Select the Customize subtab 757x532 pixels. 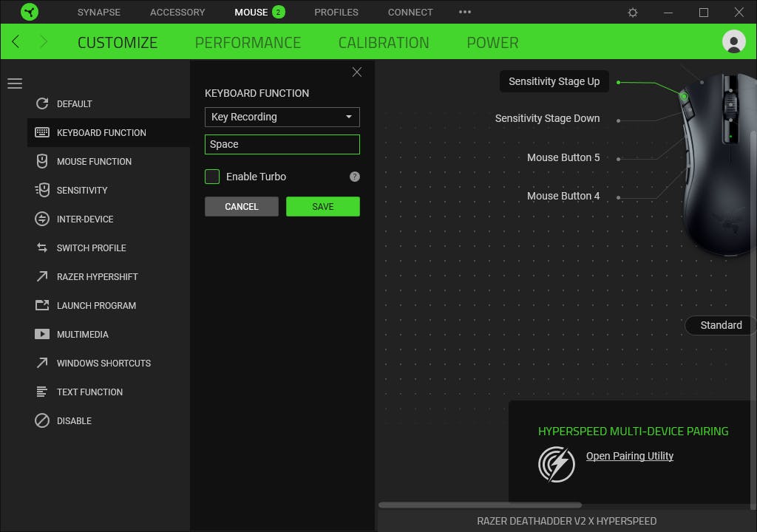click(x=118, y=42)
